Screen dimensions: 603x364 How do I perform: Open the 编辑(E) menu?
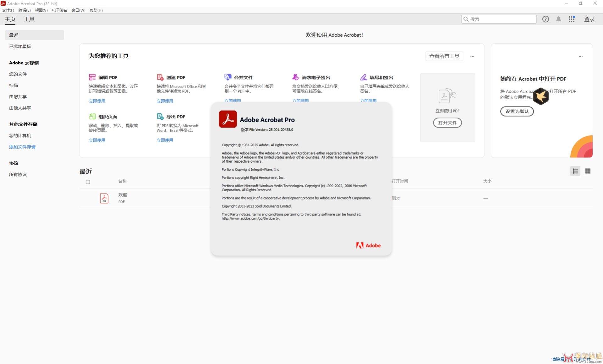click(x=25, y=10)
